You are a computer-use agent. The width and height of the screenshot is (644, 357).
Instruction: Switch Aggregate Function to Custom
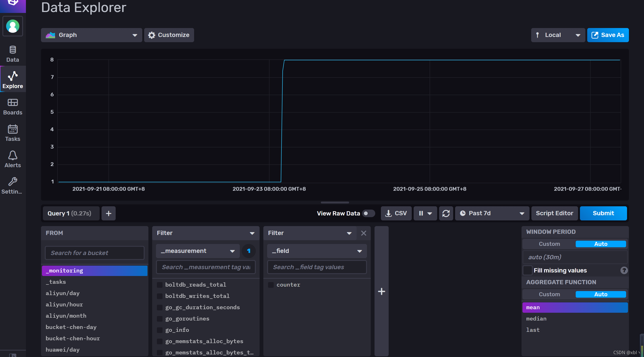tap(549, 294)
